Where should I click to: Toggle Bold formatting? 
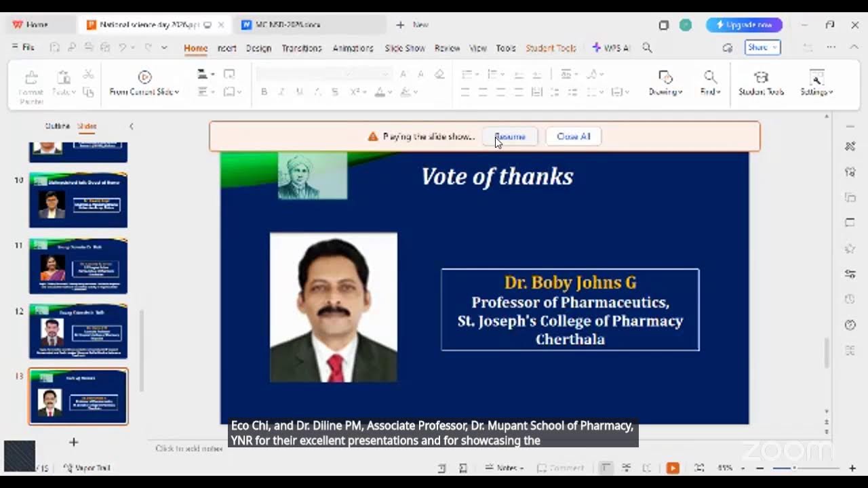264,92
